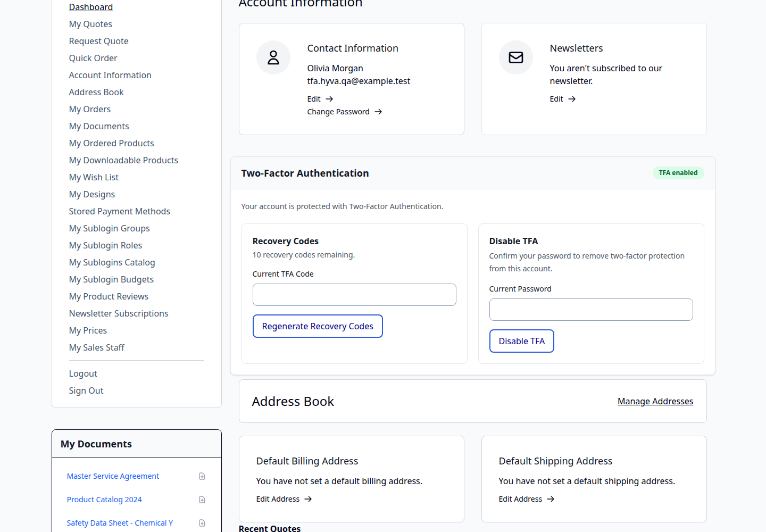Viewport: 766px width, 532px height.
Task: Click document icon beside Safety Data Sheet
Action: (202, 523)
